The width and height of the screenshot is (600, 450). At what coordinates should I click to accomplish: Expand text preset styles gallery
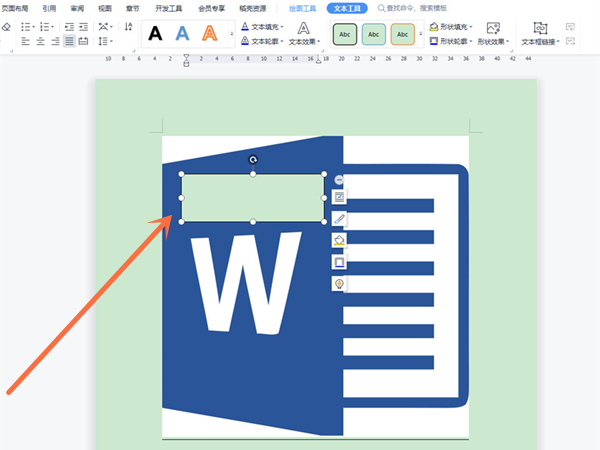(x=232, y=34)
